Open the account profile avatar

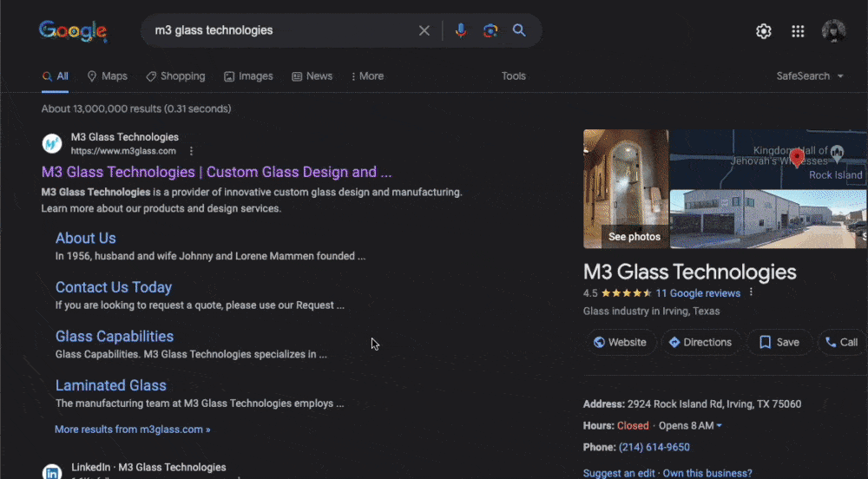click(833, 31)
